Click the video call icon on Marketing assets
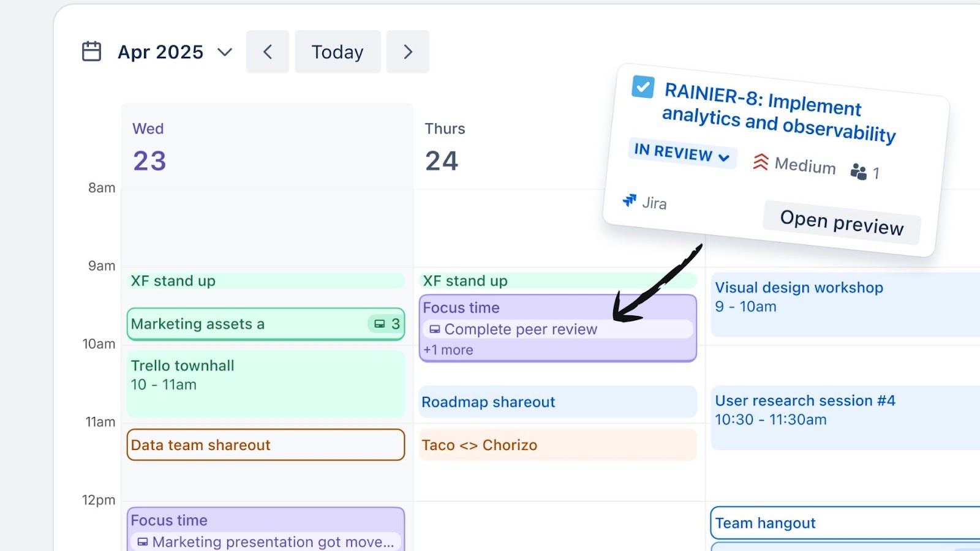Screen dimensions: 980x551 pyautogui.click(x=380, y=324)
